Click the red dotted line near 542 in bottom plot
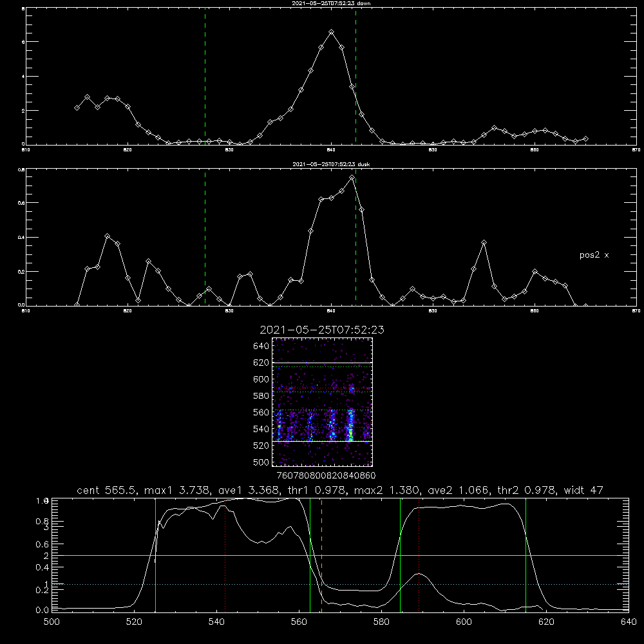The image size is (644, 644). point(225,554)
